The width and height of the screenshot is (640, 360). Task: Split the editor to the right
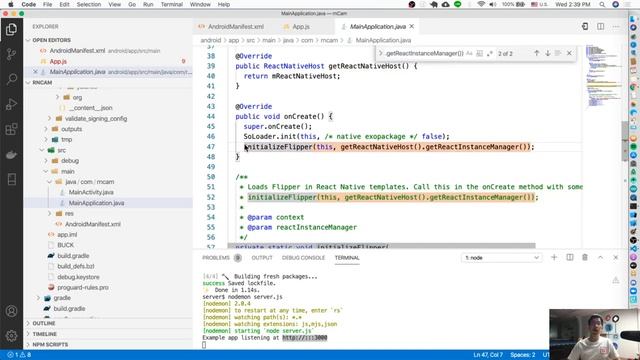pyautogui.click(x=600, y=27)
